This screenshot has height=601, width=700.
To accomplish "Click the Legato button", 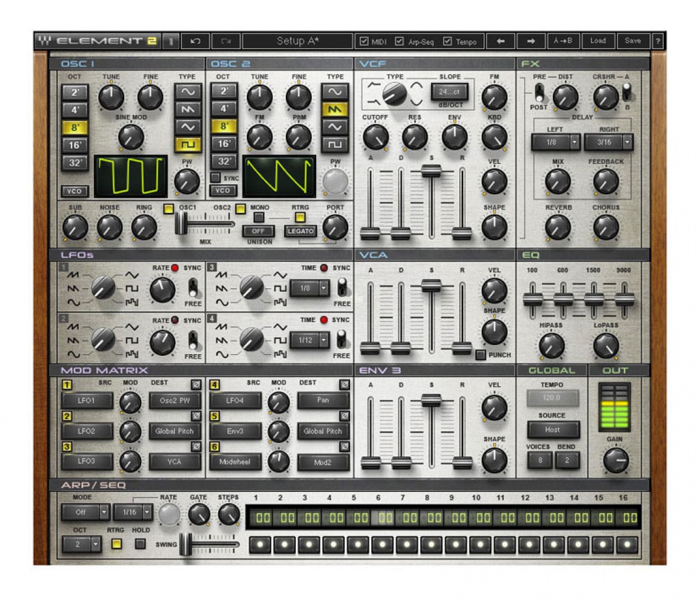I will [300, 231].
